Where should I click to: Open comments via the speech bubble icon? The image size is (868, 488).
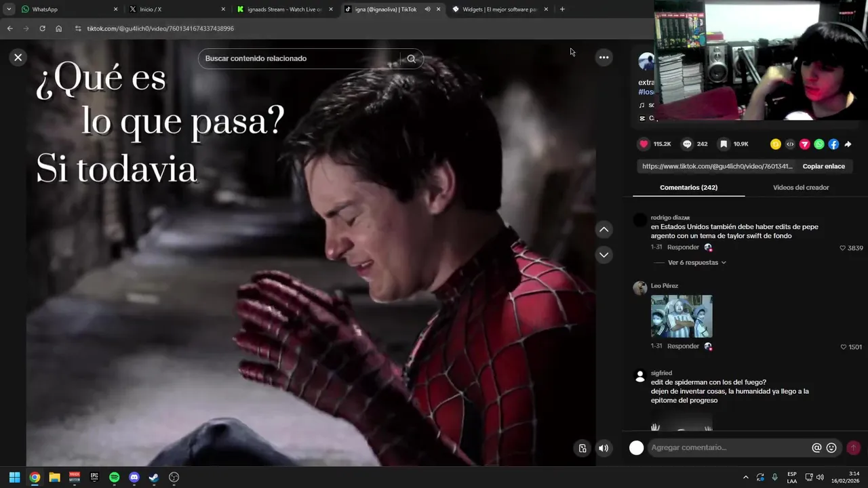point(687,144)
